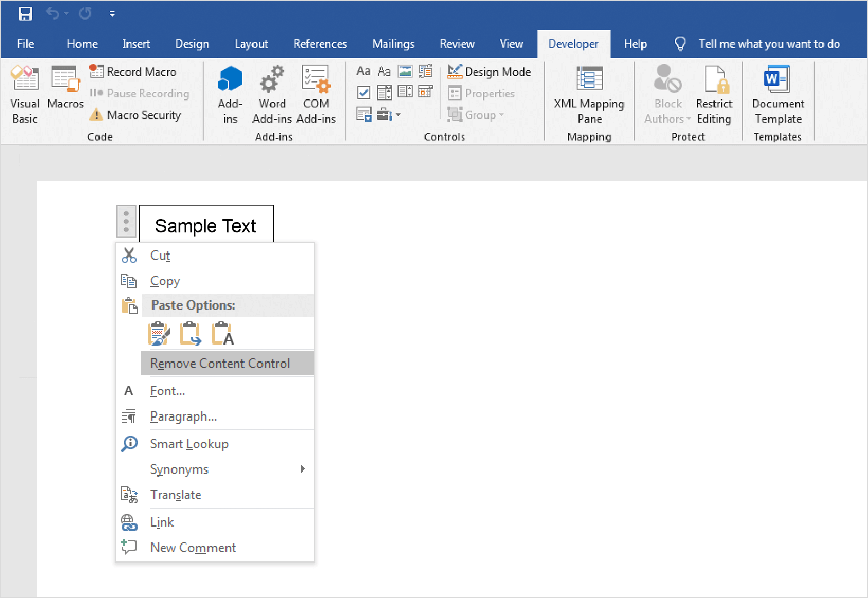
Task: Click Pause Recording
Action: (140, 93)
